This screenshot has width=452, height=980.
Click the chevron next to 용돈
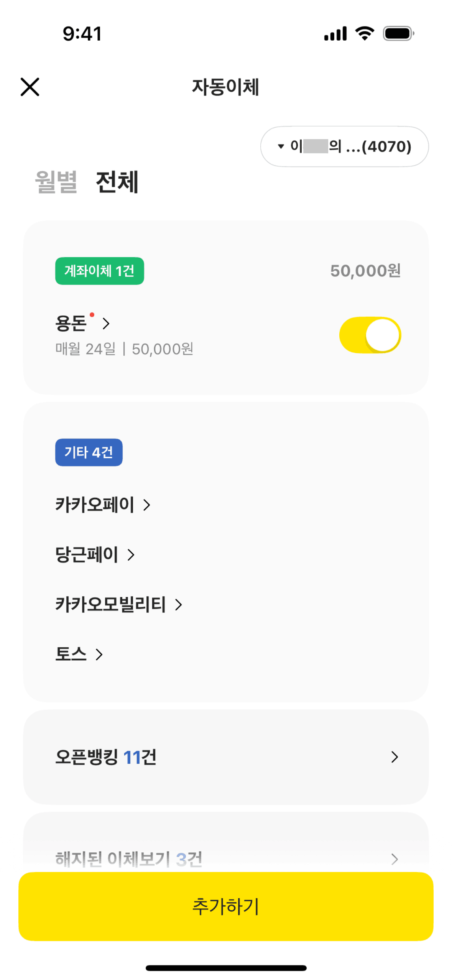(106, 323)
